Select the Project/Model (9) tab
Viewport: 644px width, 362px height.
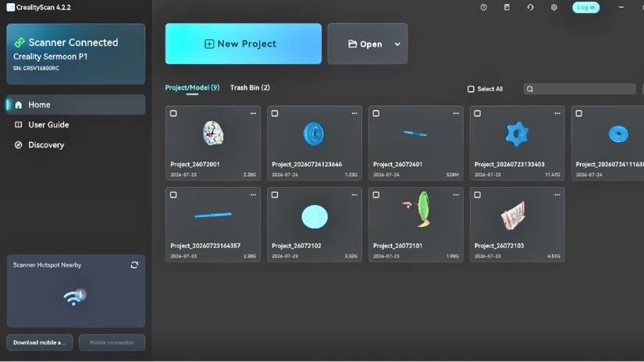[192, 87]
